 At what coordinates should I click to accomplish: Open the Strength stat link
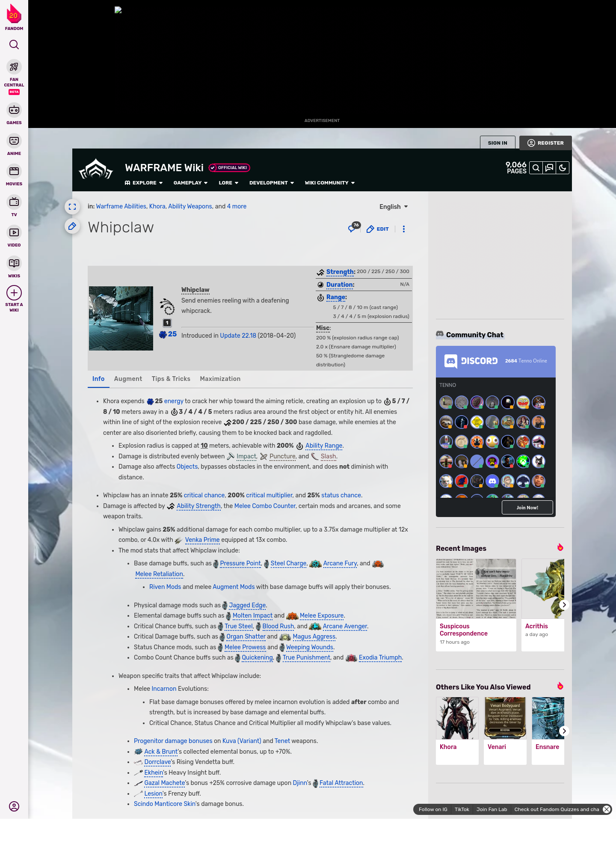(x=341, y=272)
